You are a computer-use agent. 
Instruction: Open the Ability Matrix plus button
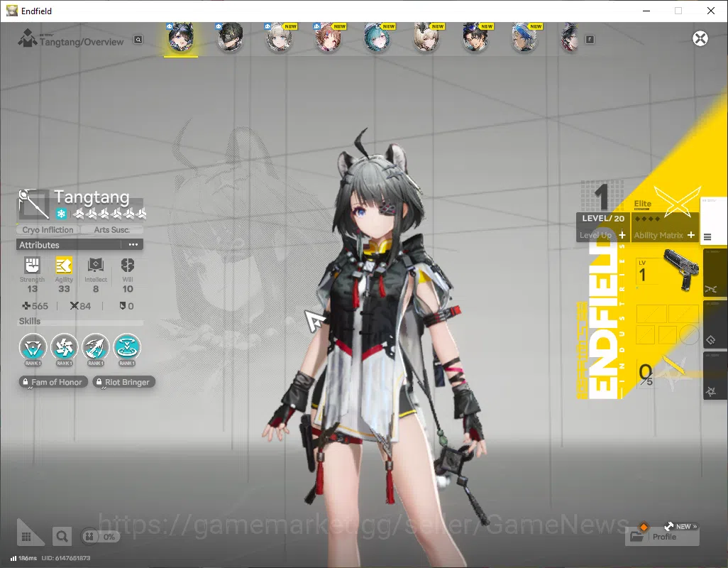coord(691,235)
